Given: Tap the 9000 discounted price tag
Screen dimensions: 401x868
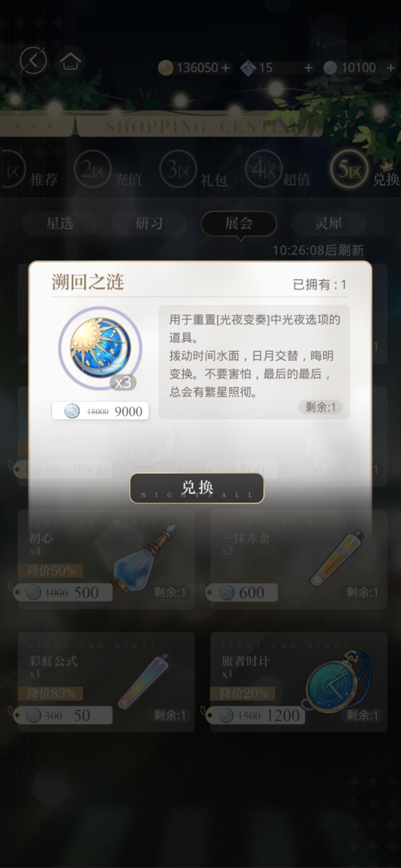Looking at the screenshot, I should click(100, 411).
